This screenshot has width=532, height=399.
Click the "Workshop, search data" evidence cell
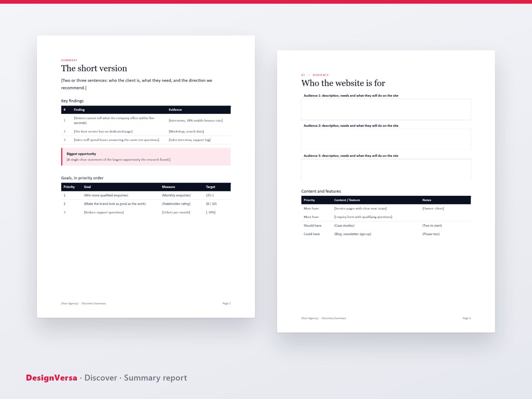pyautogui.click(x=186, y=132)
